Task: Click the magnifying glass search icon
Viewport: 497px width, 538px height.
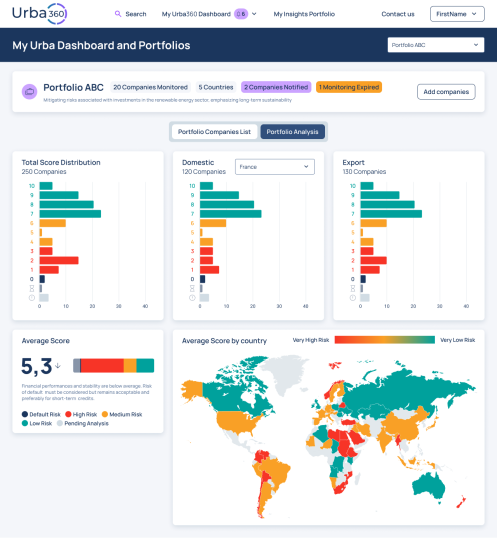Action: [x=118, y=14]
